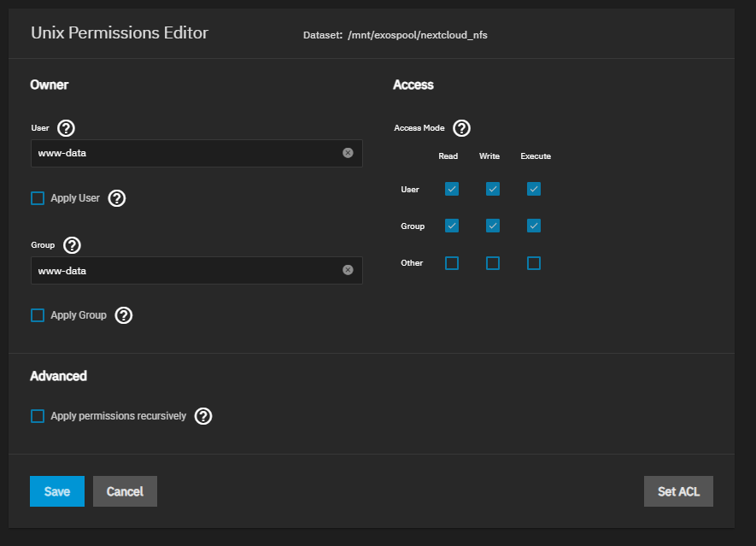
Task: Show help for Apply Group option
Action: [124, 315]
